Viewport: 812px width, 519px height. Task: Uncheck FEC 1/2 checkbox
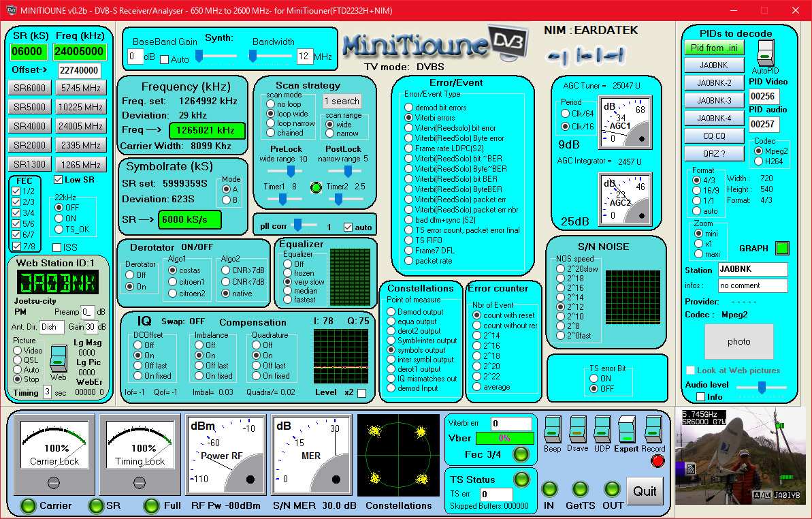pos(16,191)
